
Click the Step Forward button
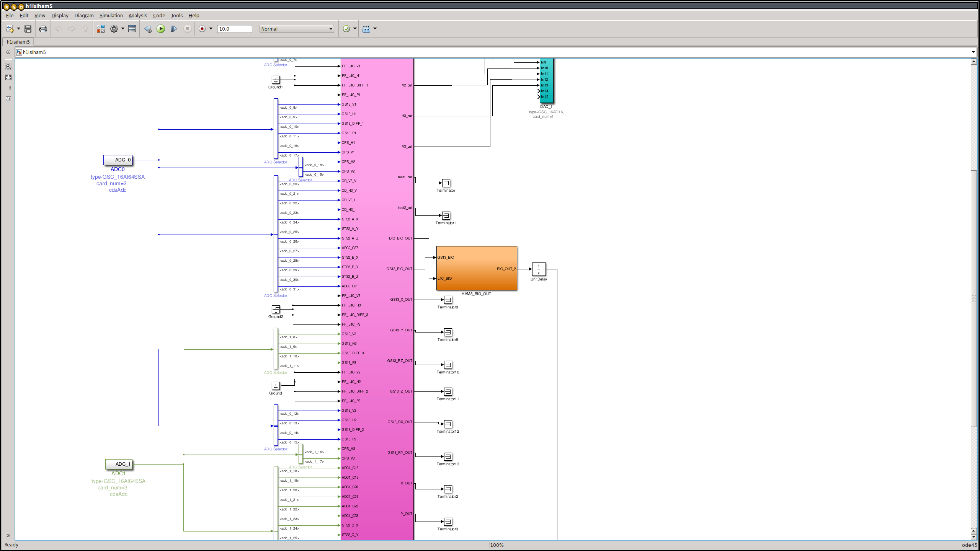174,29
